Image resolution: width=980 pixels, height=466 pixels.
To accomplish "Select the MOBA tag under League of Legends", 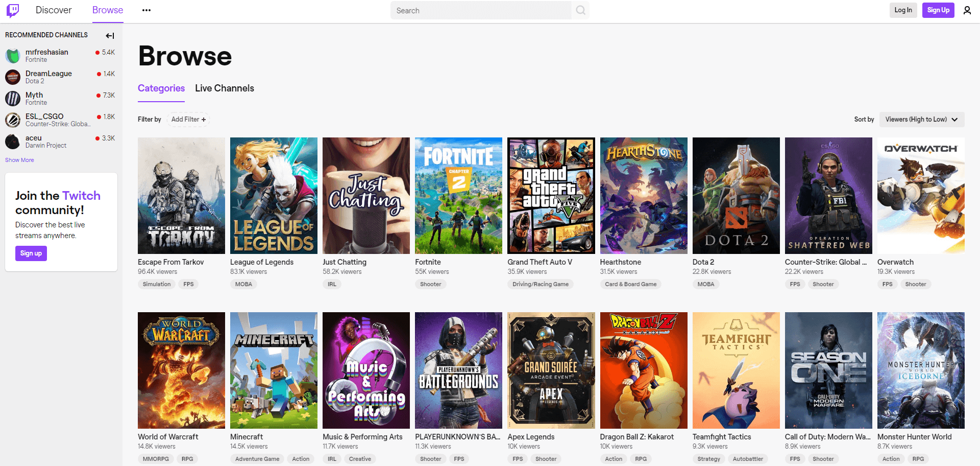I will pyautogui.click(x=243, y=284).
